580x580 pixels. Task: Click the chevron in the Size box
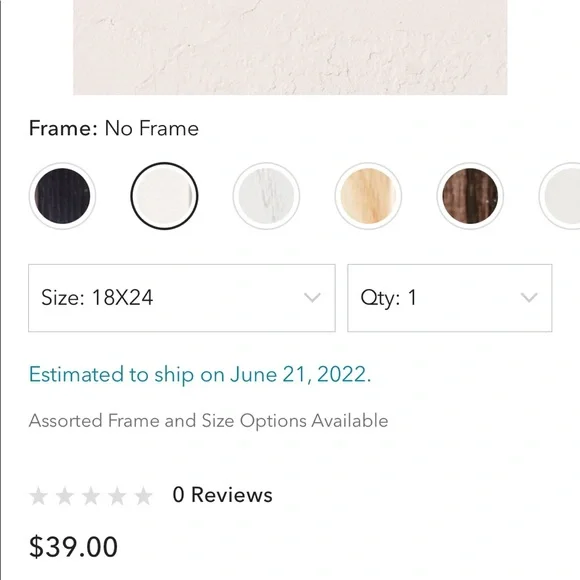point(312,297)
